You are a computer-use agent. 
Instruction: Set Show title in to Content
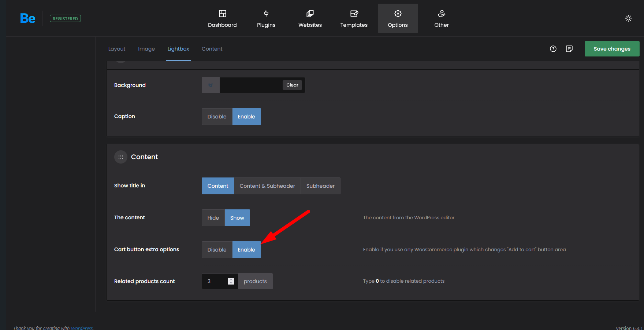click(218, 186)
